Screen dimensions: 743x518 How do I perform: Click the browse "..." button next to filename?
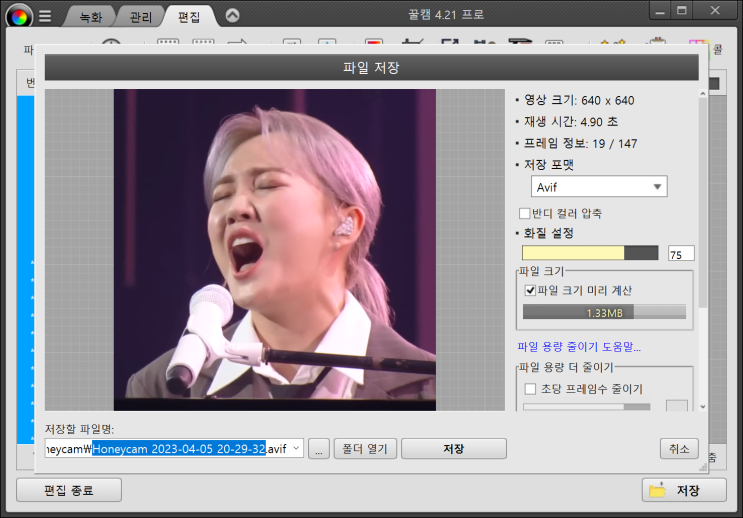point(318,448)
